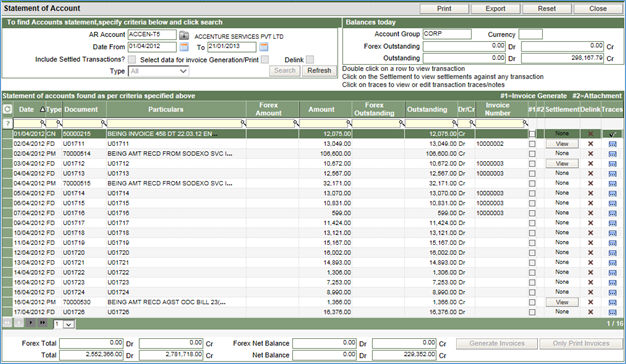Open traces for document U01718
Screen dimensions: 626x364
(612, 233)
